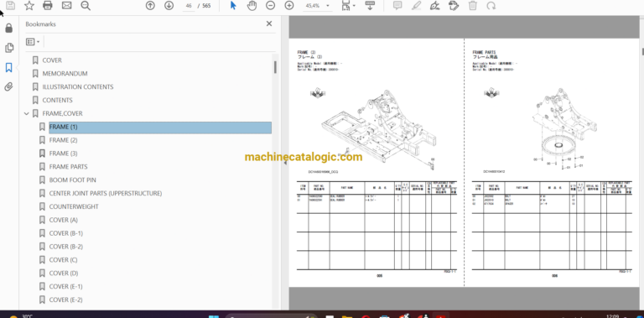Open ILLUSTRATION CONTENTS bookmark
This screenshot has width=644, height=318.
coord(78,86)
